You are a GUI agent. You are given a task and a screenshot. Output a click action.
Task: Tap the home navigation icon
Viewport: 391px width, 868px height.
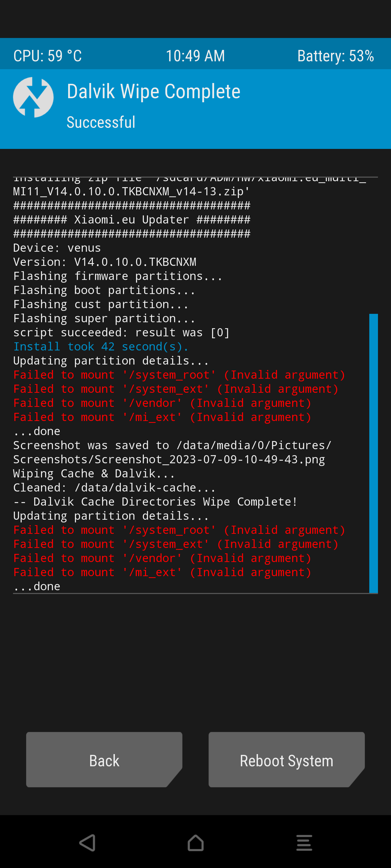[x=196, y=843]
